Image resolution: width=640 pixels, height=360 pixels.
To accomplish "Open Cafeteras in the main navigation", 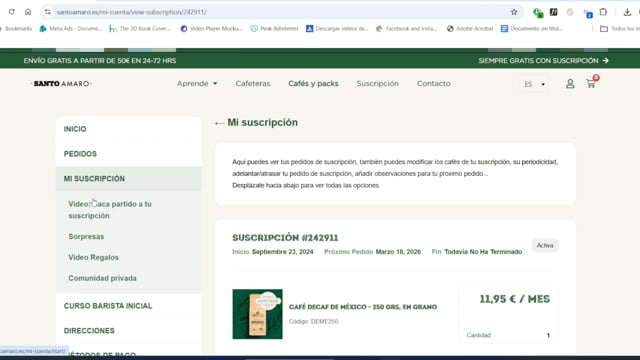I will (253, 84).
